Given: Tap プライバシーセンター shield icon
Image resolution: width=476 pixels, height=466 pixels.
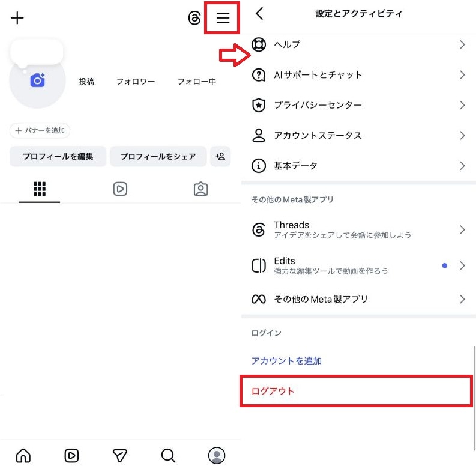Looking at the screenshot, I should 259,105.
